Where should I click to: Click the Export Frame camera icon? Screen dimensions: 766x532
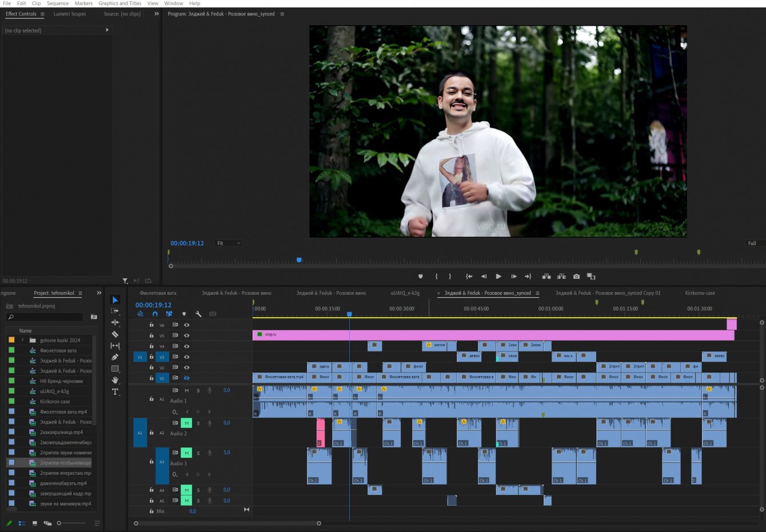(x=576, y=277)
